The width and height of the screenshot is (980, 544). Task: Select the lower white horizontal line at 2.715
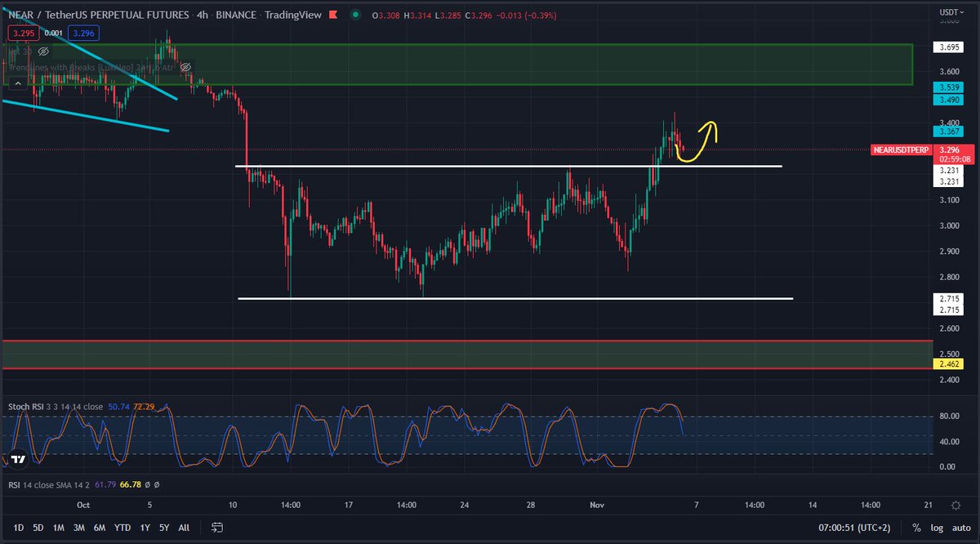[514, 298]
